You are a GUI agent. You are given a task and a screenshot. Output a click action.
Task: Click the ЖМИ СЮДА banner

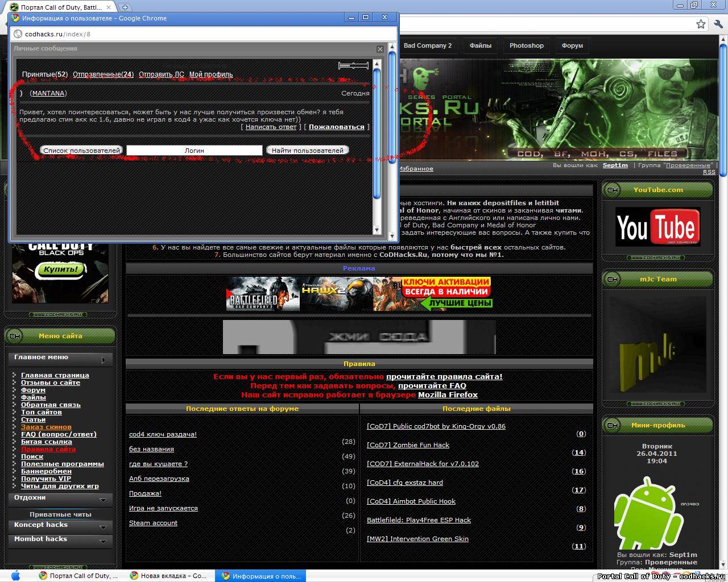[x=359, y=336]
